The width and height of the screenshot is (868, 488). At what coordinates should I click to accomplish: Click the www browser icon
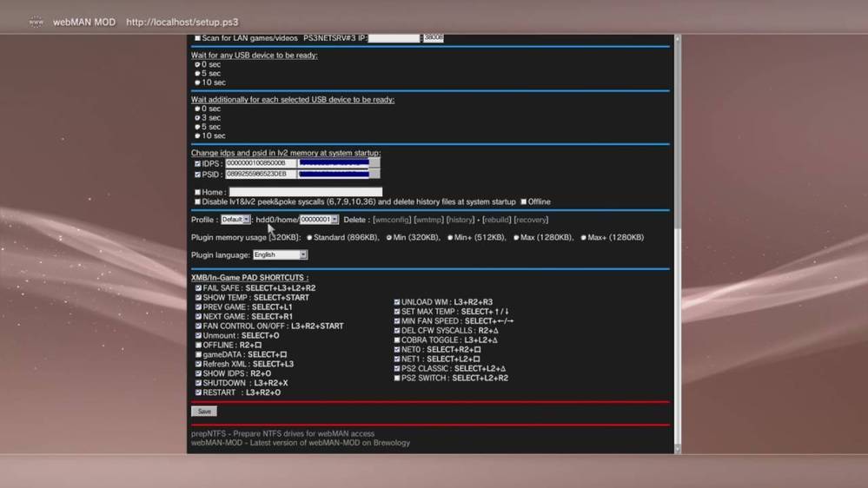[x=36, y=22]
